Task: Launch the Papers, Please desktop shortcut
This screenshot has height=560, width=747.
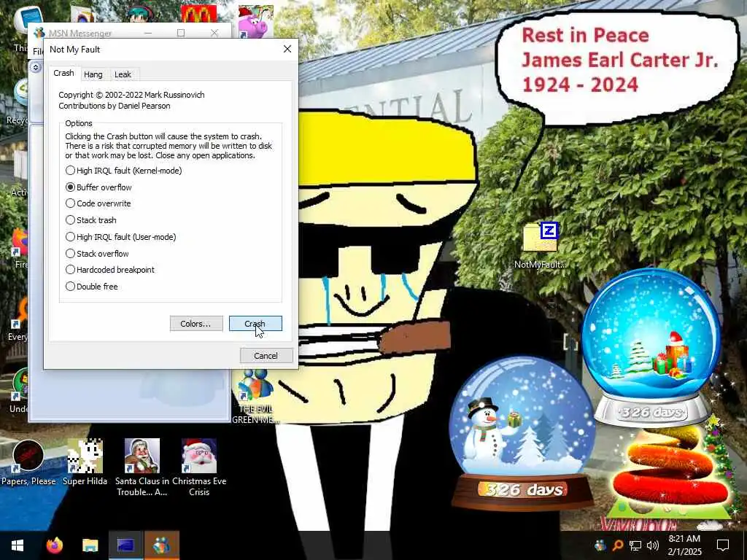Action: tap(28, 462)
